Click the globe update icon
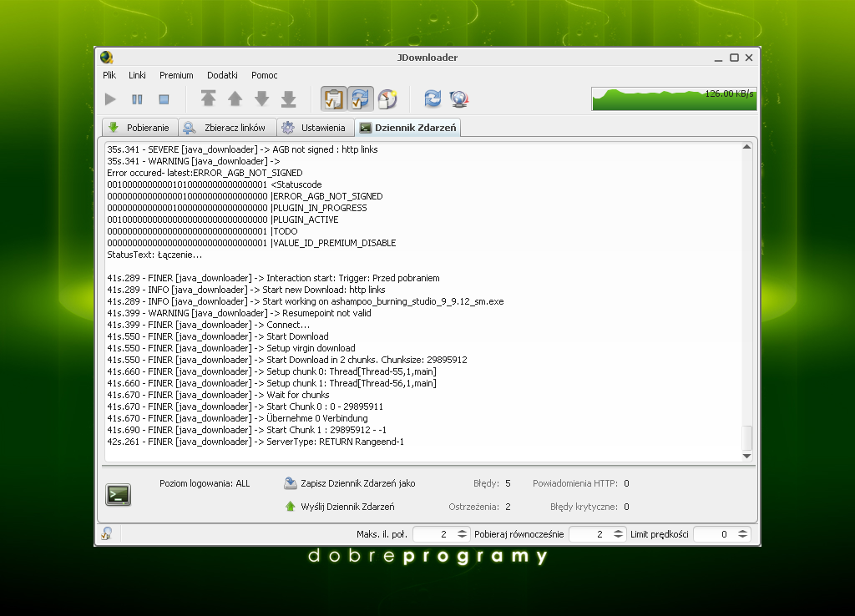This screenshot has height=616, width=855. point(458,99)
